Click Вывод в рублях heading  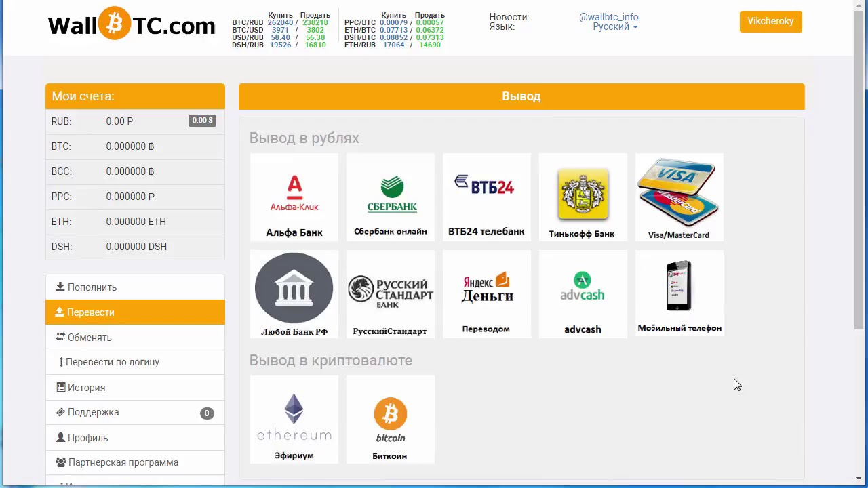point(304,138)
